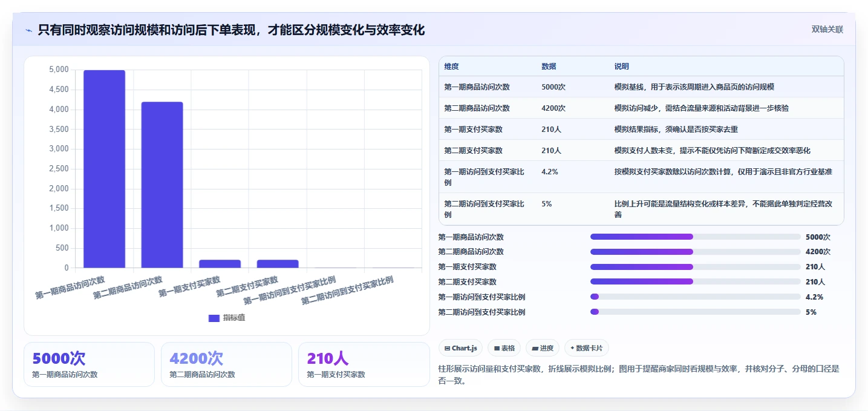Click the 第二期支付买家数 progress bar
Image resolution: width=868 pixels, height=411 pixels.
point(696,281)
